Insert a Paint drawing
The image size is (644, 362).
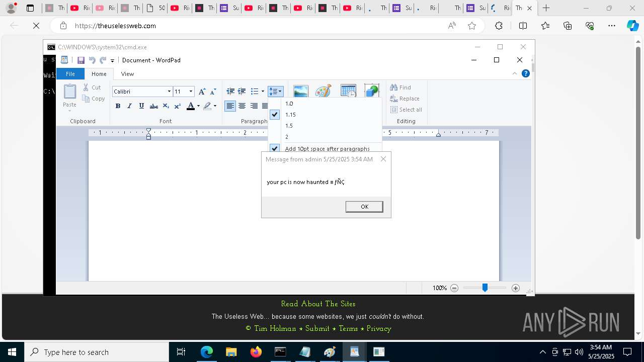[x=323, y=91]
